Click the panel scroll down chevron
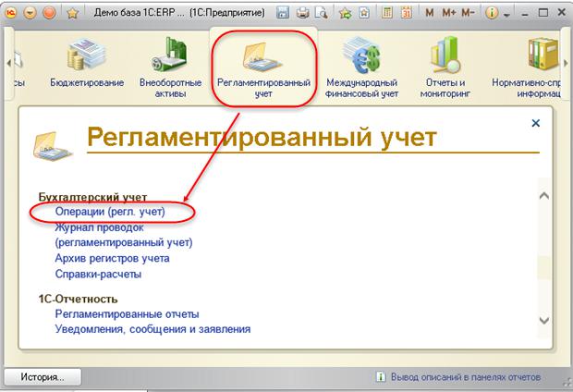Viewport: 573px width, 392px height. pos(544,321)
